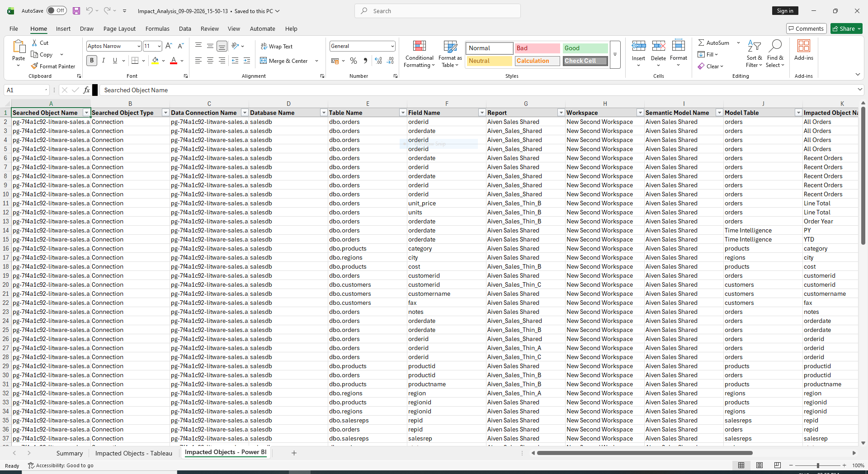
Task: Toggle the AutoSave switch
Action: 57,11
